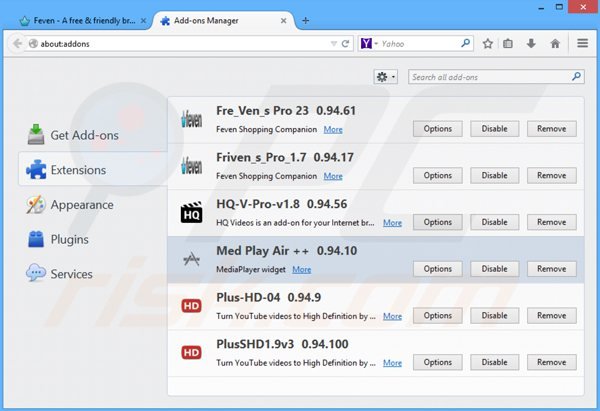Open the Plugins category
This screenshot has width=600, height=411.
(58, 240)
